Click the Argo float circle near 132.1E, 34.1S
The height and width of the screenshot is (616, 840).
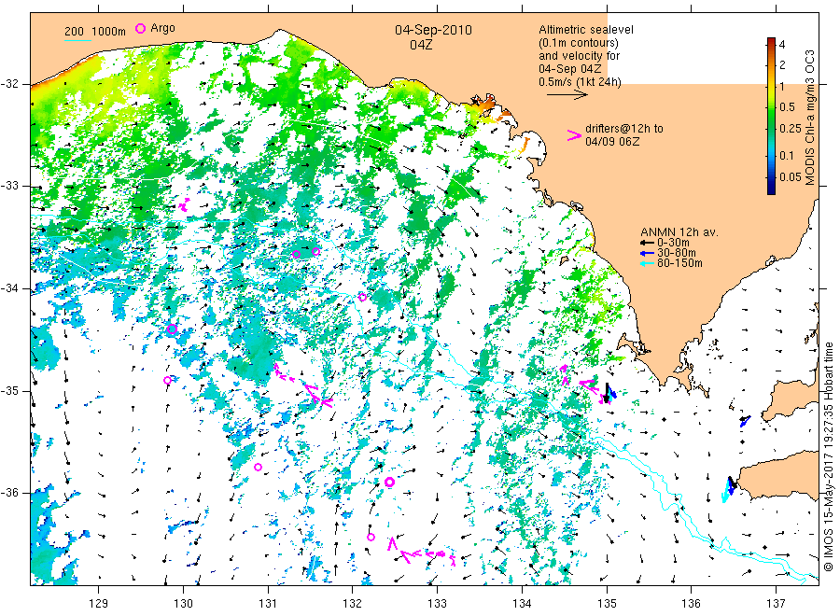point(362,298)
